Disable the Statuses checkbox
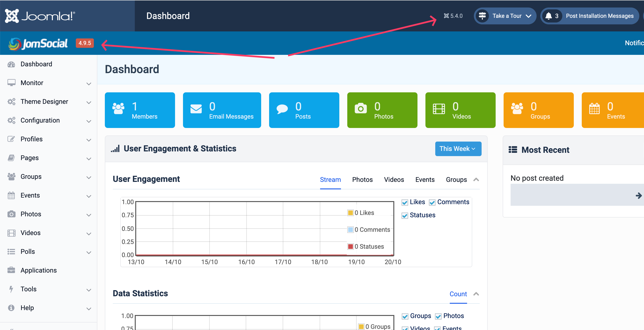The height and width of the screenshot is (330, 644). (x=405, y=215)
